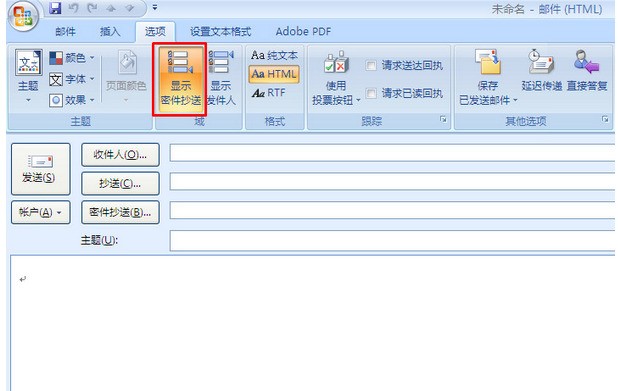This screenshot has height=391, width=618.
Task: Switch to the 插入 tab
Action: pos(110,32)
